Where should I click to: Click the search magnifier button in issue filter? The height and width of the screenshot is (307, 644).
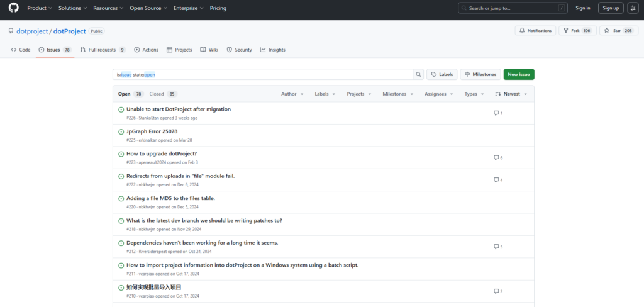pos(418,74)
